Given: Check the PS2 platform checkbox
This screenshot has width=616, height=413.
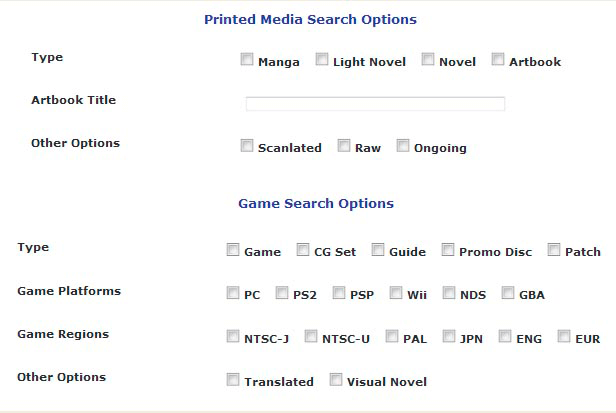Looking at the screenshot, I should click(282, 293).
